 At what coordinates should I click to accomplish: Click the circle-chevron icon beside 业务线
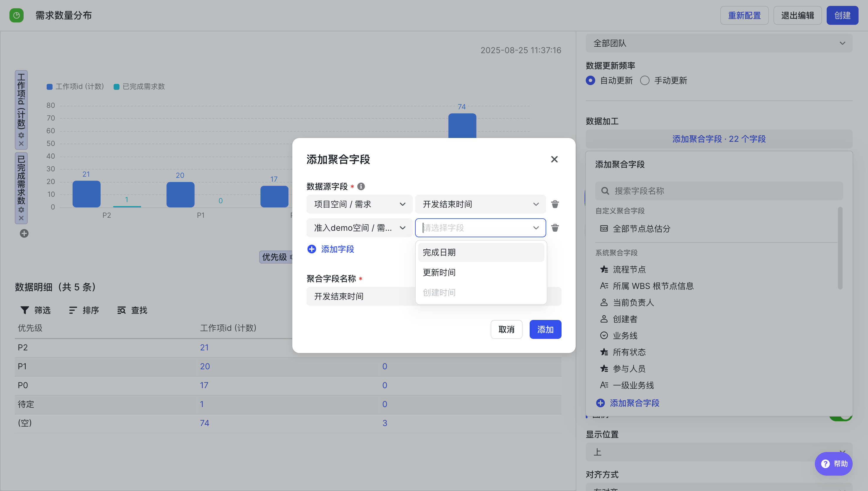[604, 336]
